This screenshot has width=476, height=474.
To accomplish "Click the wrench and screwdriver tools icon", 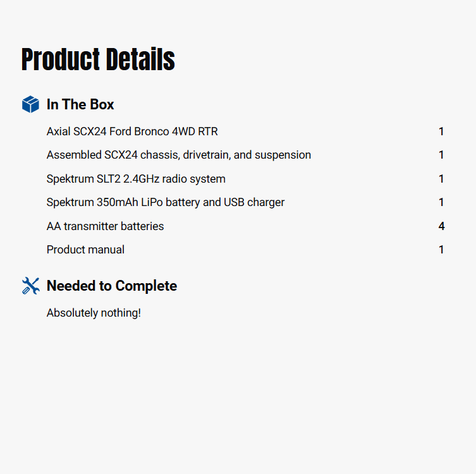I will pyautogui.click(x=30, y=286).
